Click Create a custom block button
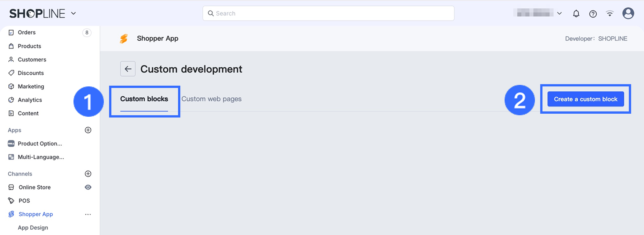Image resolution: width=644 pixels, height=235 pixels. click(x=585, y=99)
